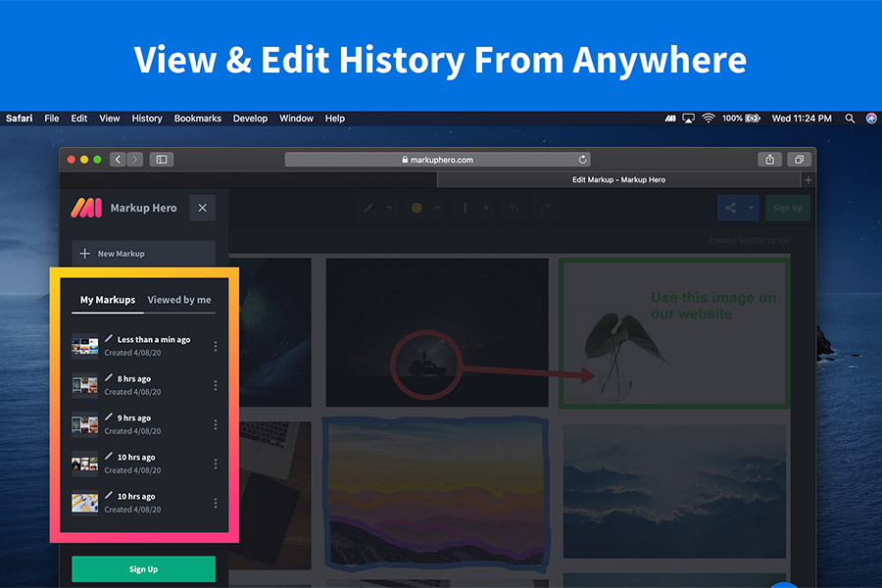The image size is (882, 588).
Task: Click the redo arrow icon
Action: [x=546, y=208]
